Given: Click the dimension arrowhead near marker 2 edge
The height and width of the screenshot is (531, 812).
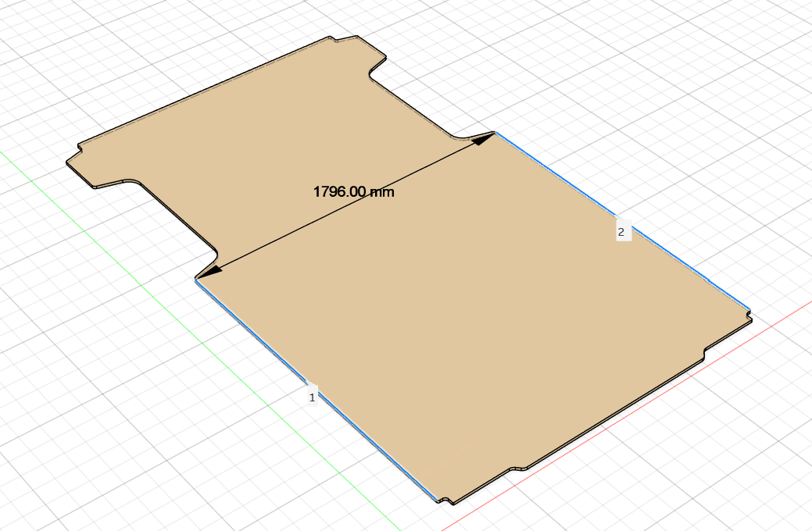Looking at the screenshot, I should pos(484,138).
